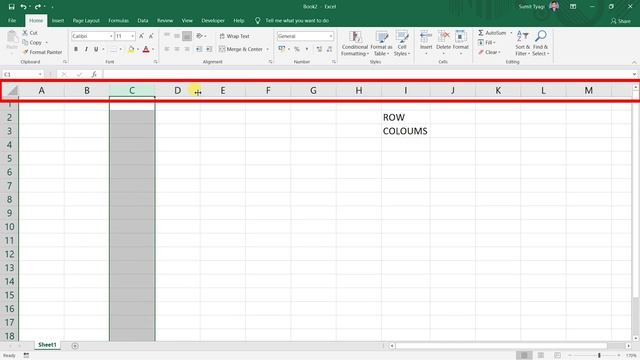Screen dimensions: 640x360
Task: Decrease the cell indent
Action: tap(199, 49)
